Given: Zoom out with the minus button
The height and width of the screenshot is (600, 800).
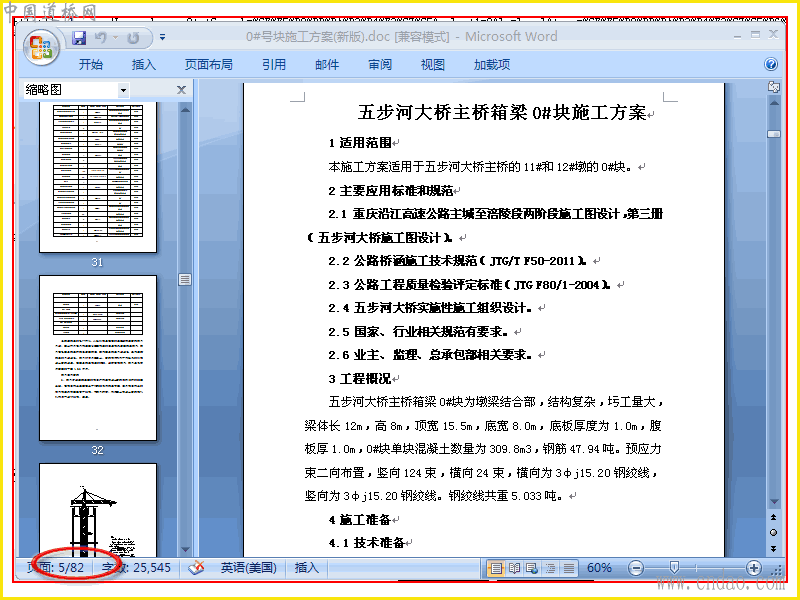Looking at the screenshot, I should pyautogui.click(x=636, y=568).
